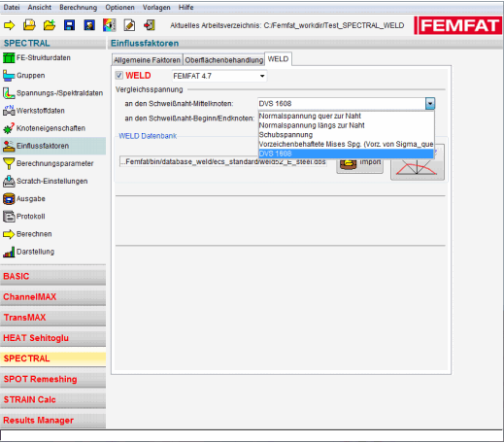The height and width of the screenshot is (443, 504).
Task: Open the Hilfe menu
Action: click(186, 8)
